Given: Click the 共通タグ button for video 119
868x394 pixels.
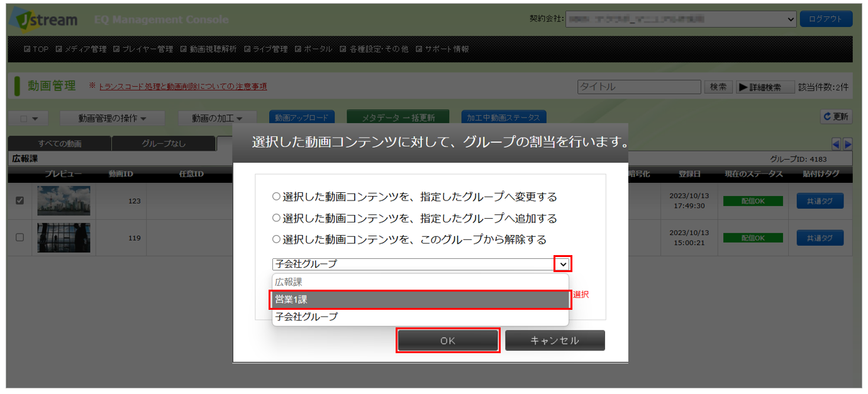Looking at the screenshot, I should (x=820, y=238).
